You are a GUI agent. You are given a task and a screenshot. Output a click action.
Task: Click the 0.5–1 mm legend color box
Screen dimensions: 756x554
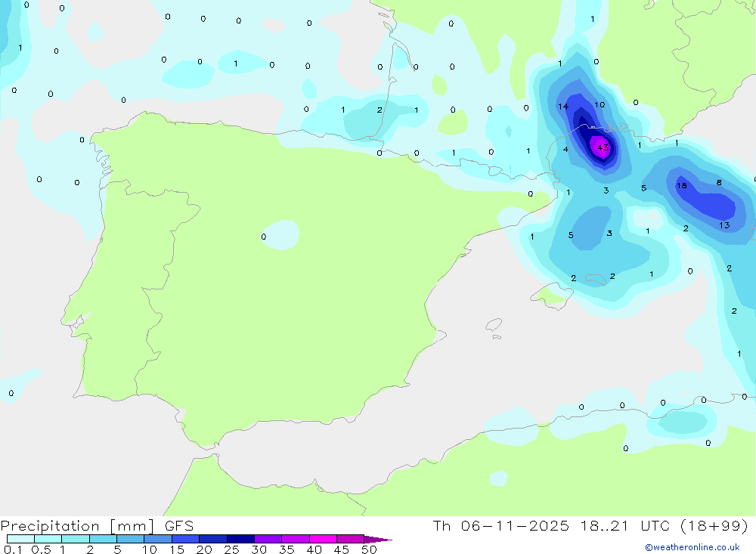(x=48, y=539)
